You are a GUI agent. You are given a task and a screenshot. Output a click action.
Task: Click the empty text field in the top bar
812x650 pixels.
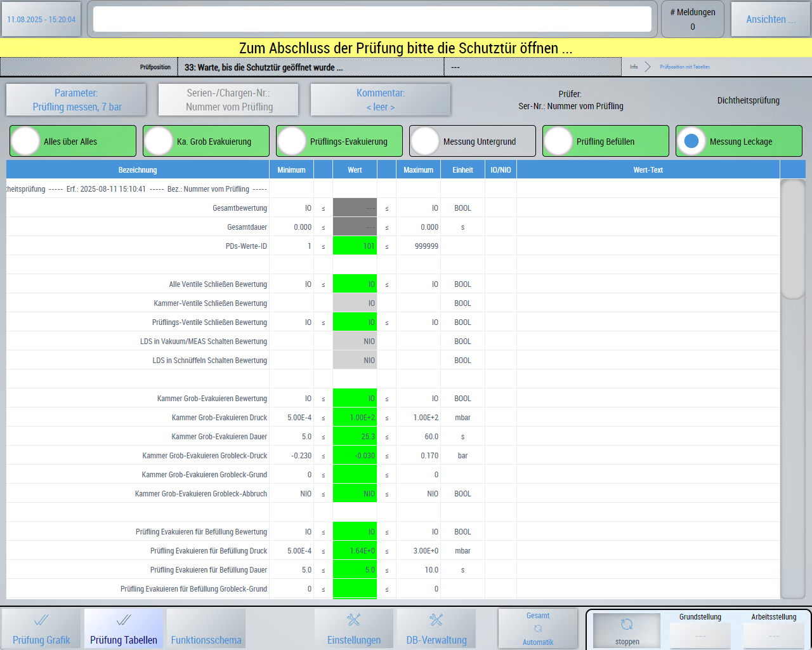tap(372, 20)
